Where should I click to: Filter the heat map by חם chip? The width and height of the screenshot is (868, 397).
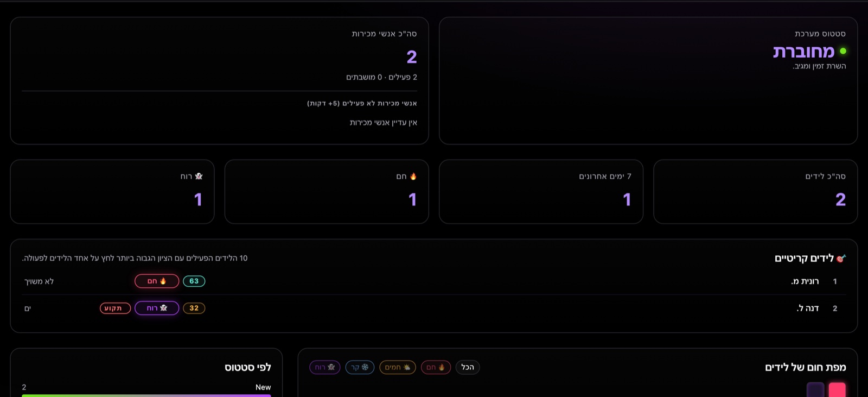tap(436, 367)
